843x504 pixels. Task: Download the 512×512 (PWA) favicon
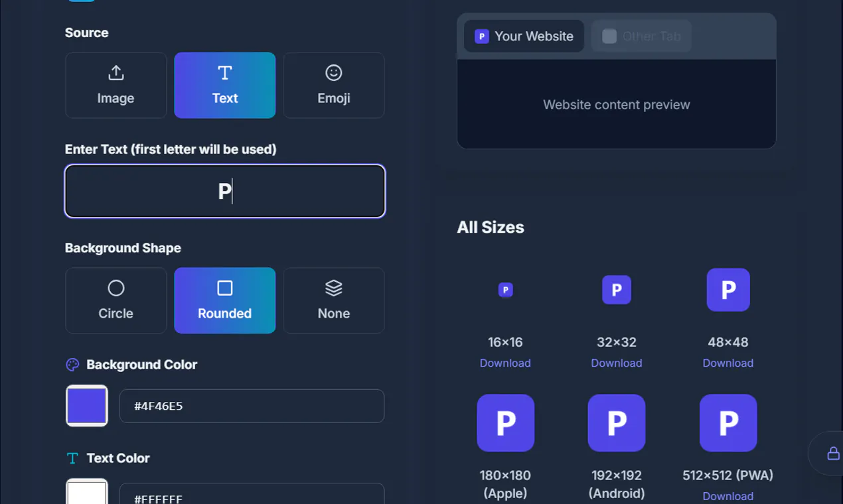point(728,496)
